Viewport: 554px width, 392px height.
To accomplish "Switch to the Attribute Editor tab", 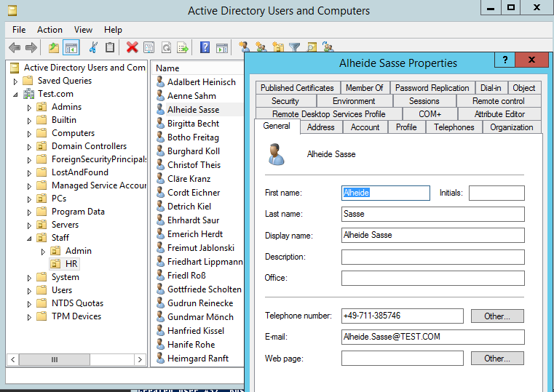I will click(499, 114).
